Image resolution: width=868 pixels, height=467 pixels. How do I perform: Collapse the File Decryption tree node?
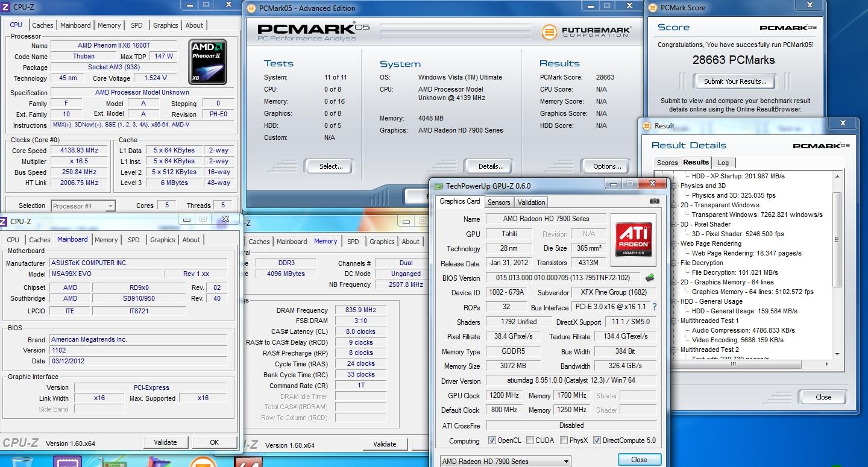point(675,263)
